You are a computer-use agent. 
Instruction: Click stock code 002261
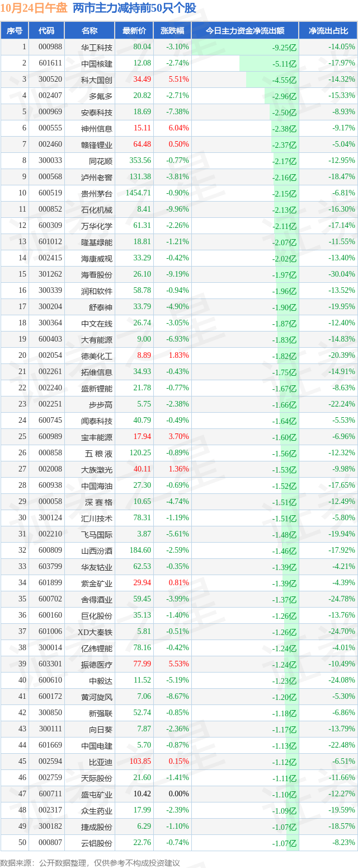tap(50, 372)
